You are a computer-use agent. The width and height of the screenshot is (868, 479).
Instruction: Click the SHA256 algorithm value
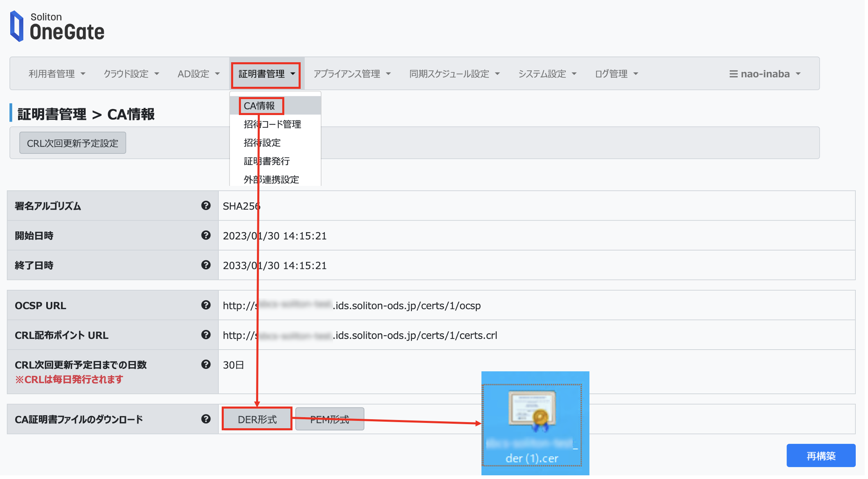pyautogui.click(x=241, y=206)
